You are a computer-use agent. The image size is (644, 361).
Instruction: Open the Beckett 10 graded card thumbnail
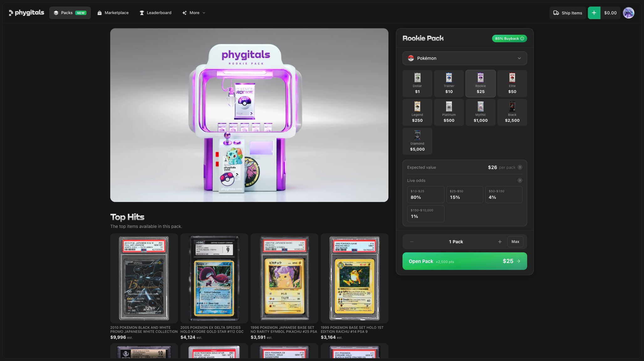(x=144, y=351)
